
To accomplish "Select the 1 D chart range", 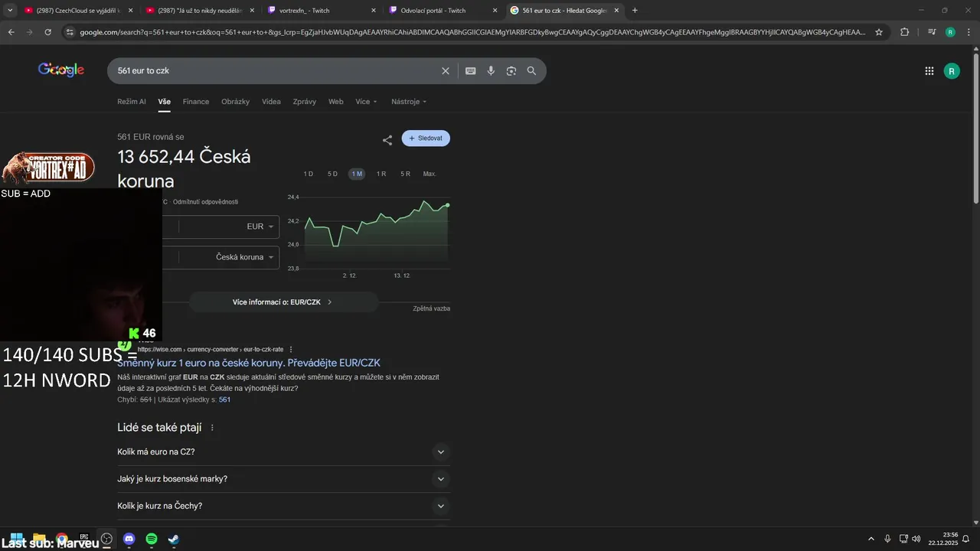I will [308, 174].
